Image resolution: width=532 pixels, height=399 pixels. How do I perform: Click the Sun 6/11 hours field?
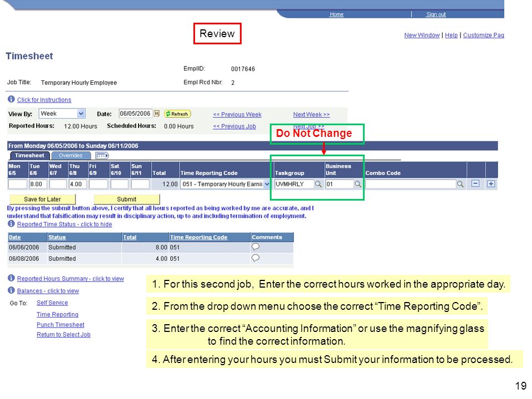(x=140, y=184)
